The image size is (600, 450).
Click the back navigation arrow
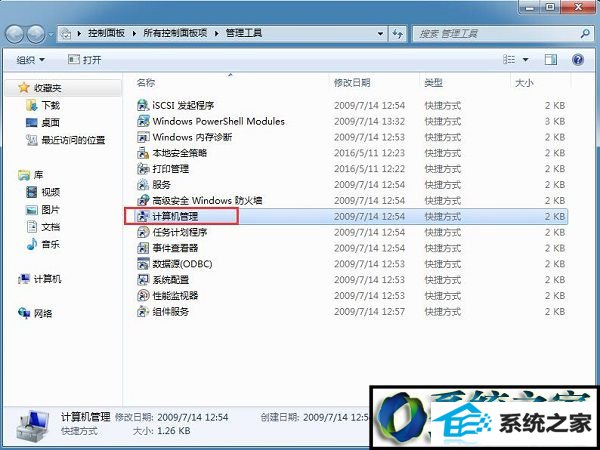coord(15,34)
